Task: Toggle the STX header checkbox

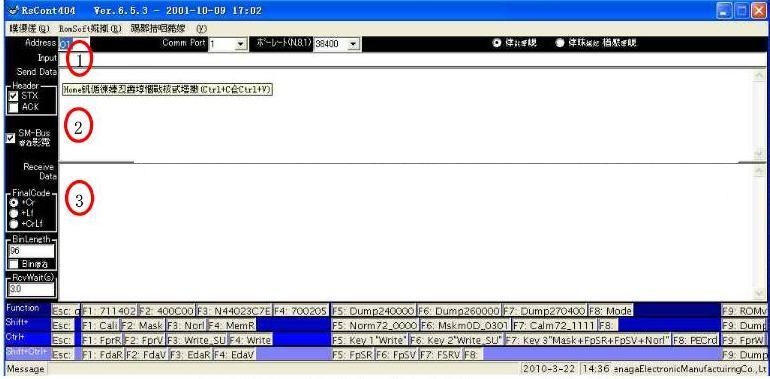Action: pyautogui.click(x=14, y=96)
